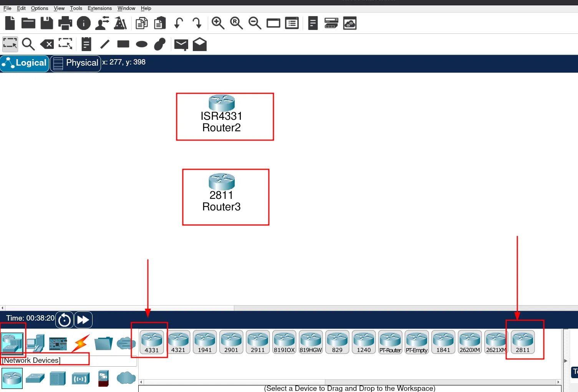
Task: Select the 4331 router model
Action: (x=152, y=342)
